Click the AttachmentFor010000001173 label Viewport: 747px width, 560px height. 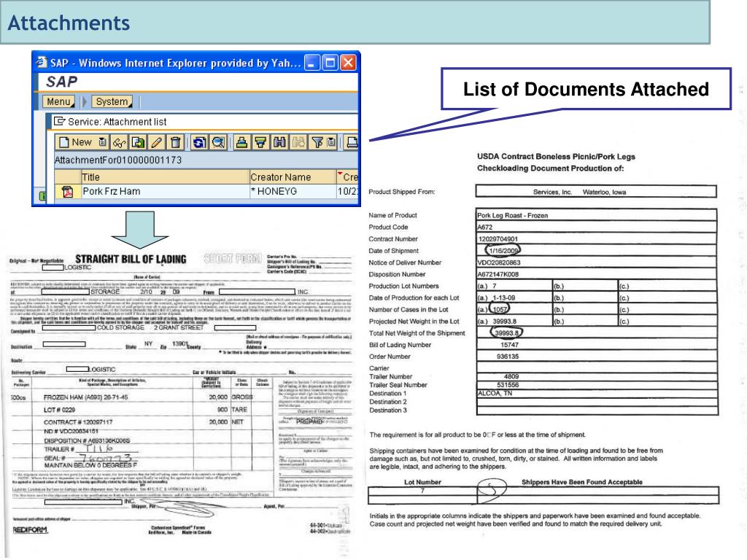point(118,160)
